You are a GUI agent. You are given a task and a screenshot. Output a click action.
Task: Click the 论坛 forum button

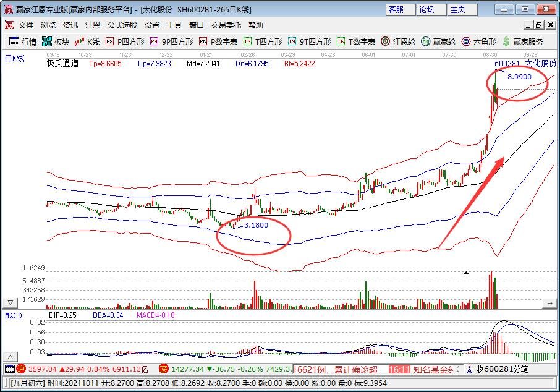[x=426, y=9]
